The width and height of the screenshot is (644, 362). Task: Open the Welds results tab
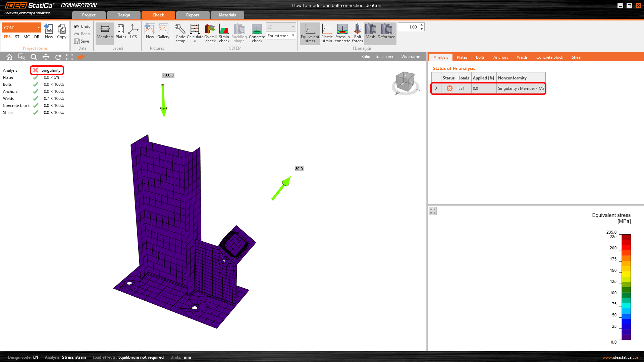522,57
